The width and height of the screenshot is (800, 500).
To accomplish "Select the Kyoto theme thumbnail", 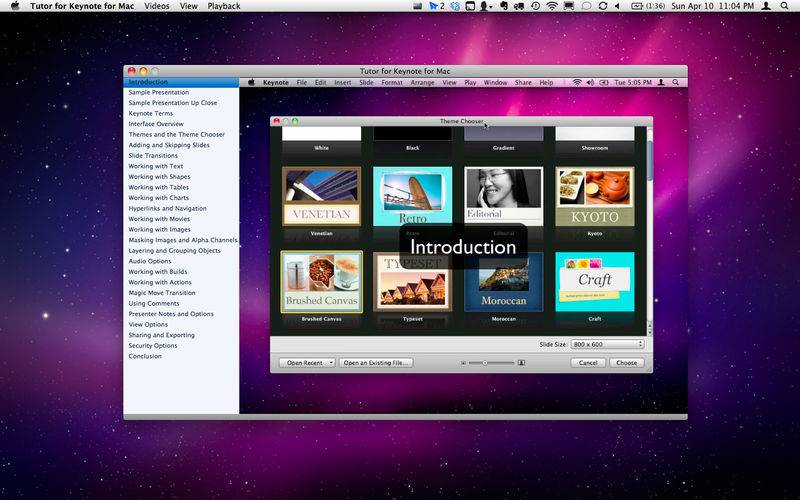I will point(595,196).
